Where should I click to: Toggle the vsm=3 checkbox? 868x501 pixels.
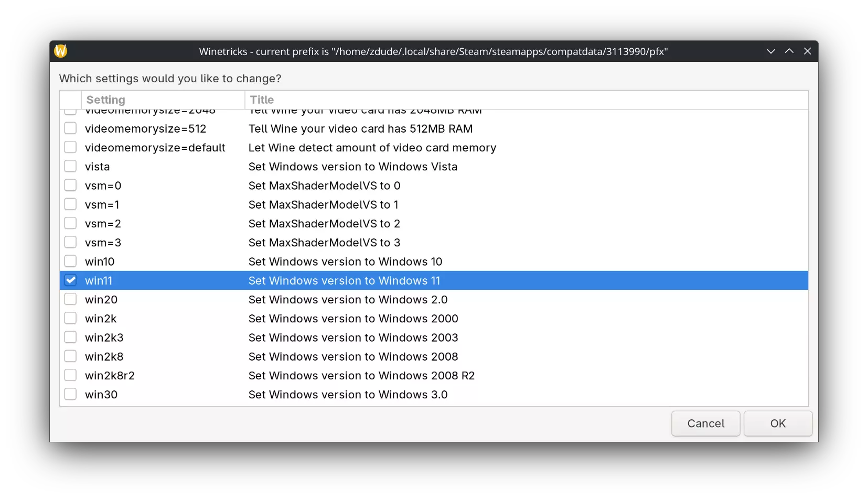[70, 242]
